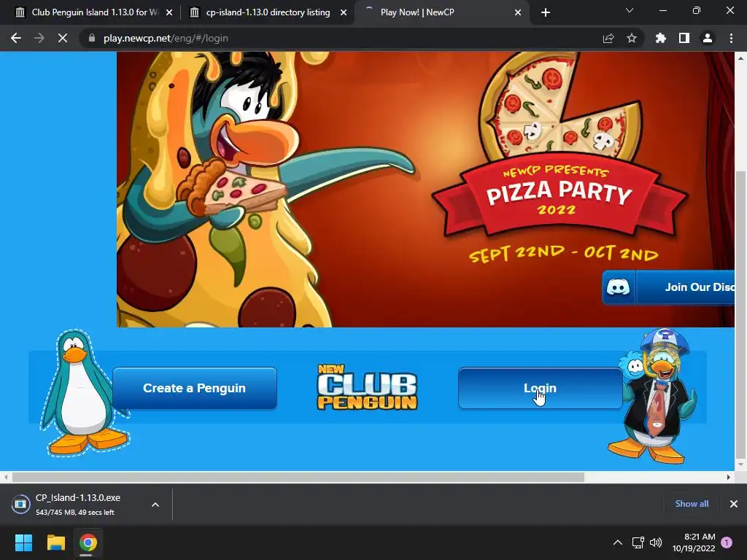Open the Chrome three-dot menu
The width and height of the screenshot is (747, 560).
click(x=731, y=38)
